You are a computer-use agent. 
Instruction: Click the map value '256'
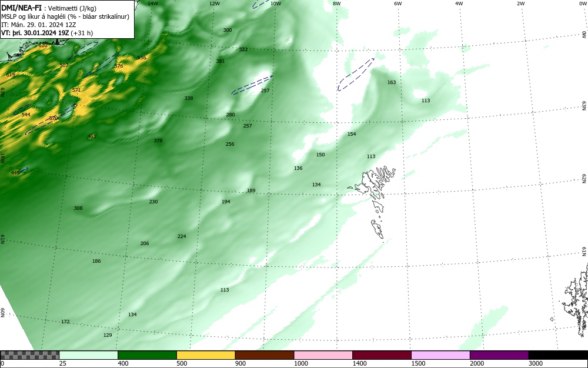[x=230, y=144]
